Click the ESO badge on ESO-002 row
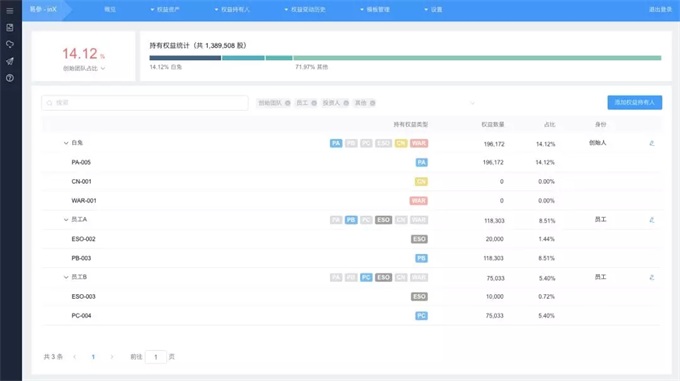The height and width of the screenshot is (381, 680). pos(419,239)
